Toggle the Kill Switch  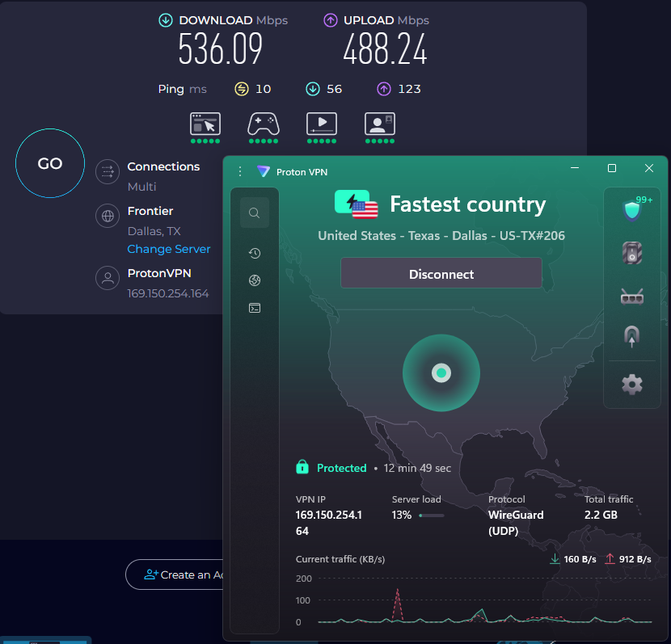click(x=631, y=252)
